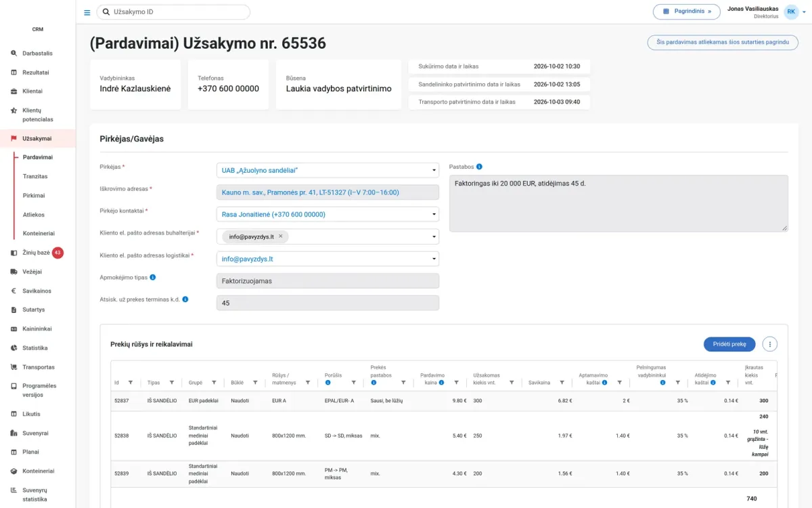
Task: Click info icon beside Apmokėjimo tipas
Action: tap(153, 277)
